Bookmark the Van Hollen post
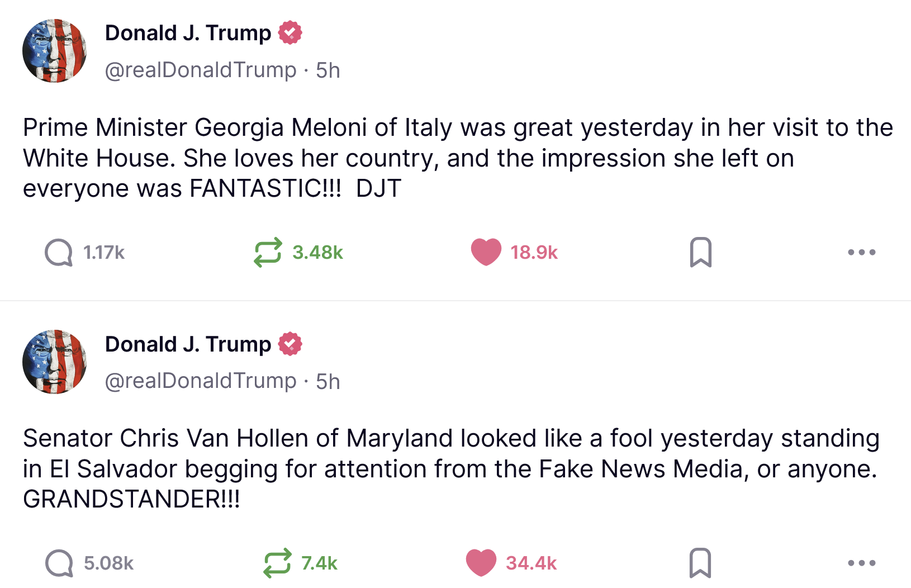The height and width of the screenshot is (588, 911). pos(701,563)
